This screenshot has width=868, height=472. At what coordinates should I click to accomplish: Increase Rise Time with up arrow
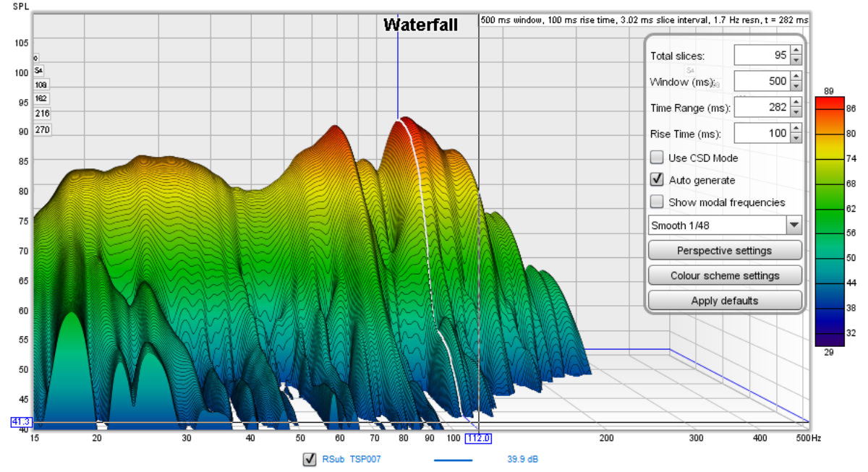pos(796,129)
